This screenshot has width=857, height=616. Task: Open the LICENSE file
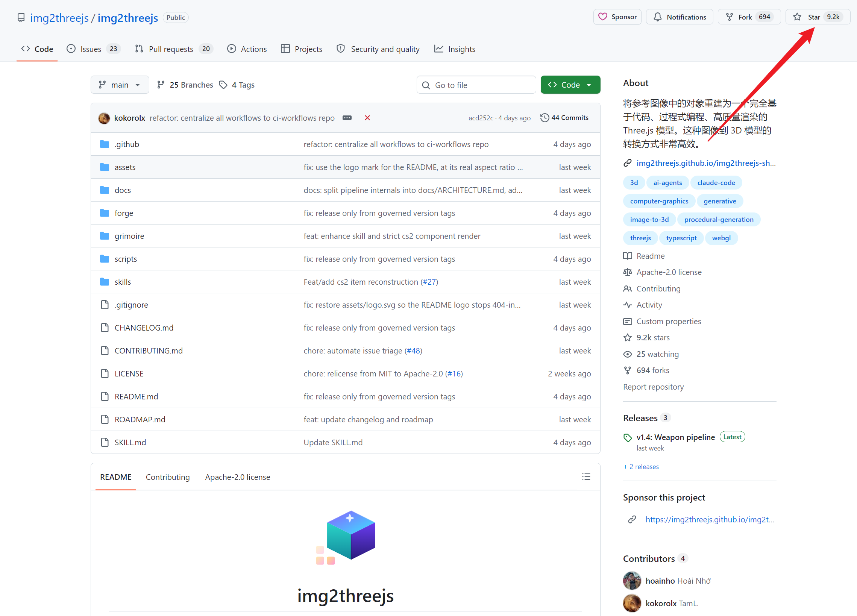coord(129,373)
